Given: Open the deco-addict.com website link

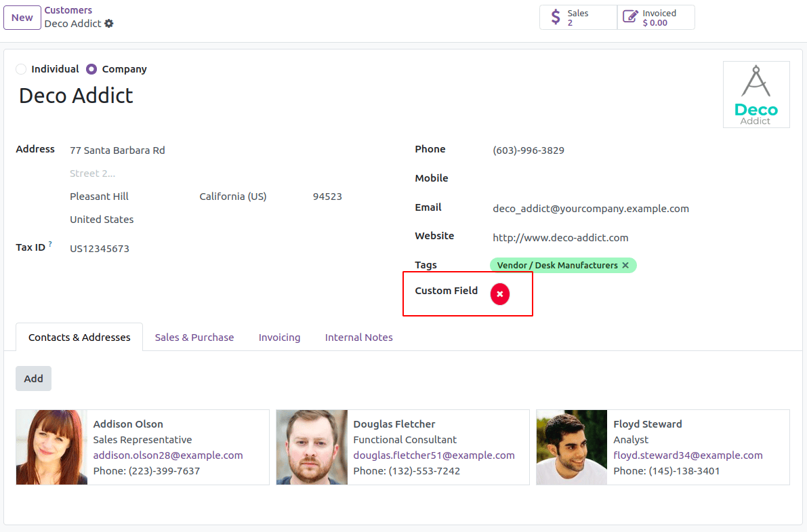Looking at the screenshot, I should pyautogui.click(x=560, y=237).
